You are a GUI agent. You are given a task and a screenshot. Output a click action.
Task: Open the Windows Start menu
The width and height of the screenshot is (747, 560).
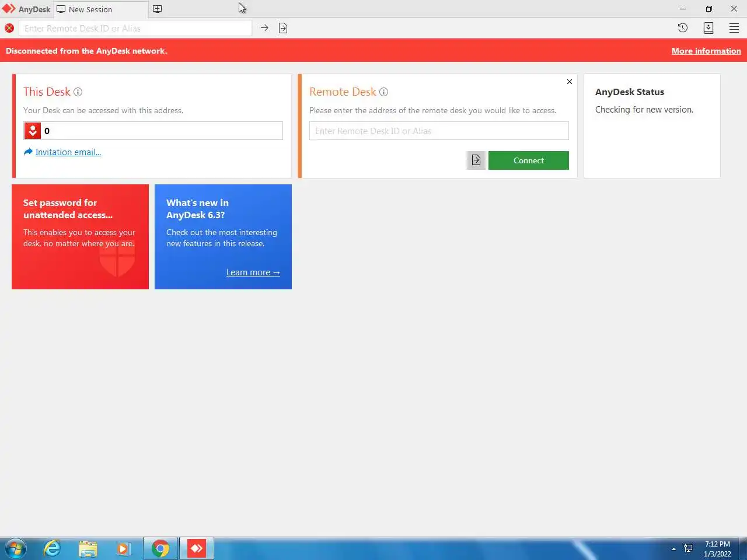coord(15,548)
